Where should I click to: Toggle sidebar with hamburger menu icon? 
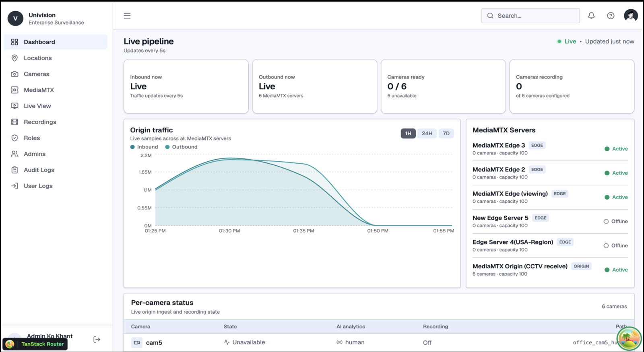pyautogui.click(x=127, y=16)
